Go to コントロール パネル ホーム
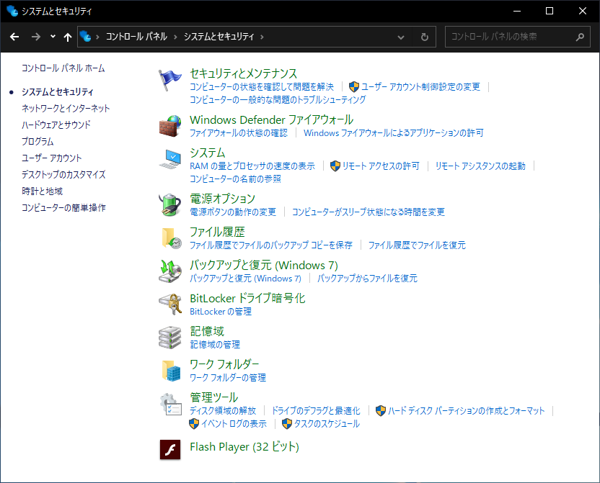 [63, 69]
